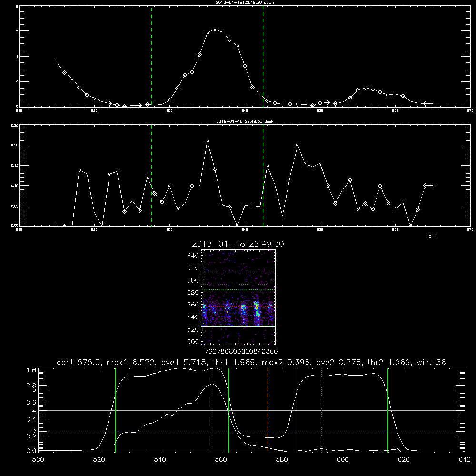Viewport: 476px width, 476px height.
Task: Click the '520' y-axis label of spectrogram
Action: coord(193,329)
